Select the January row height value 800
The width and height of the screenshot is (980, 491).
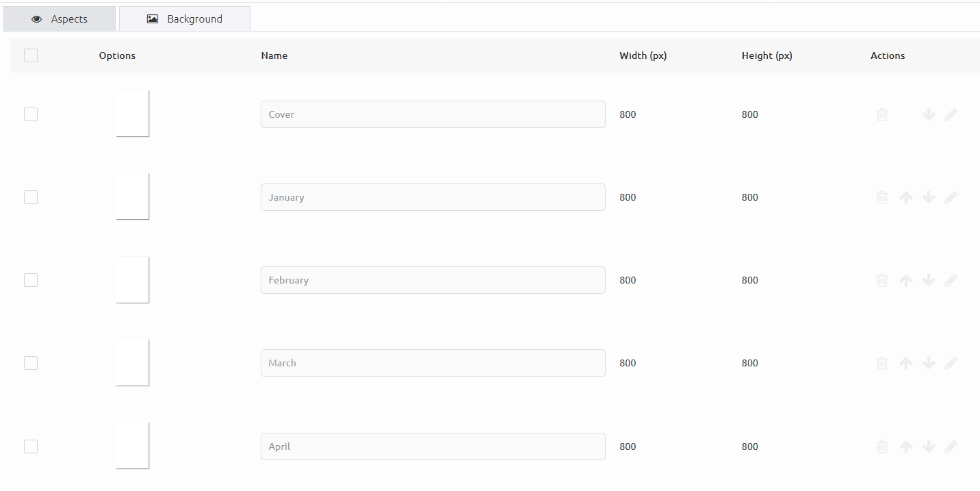[750, 197]
